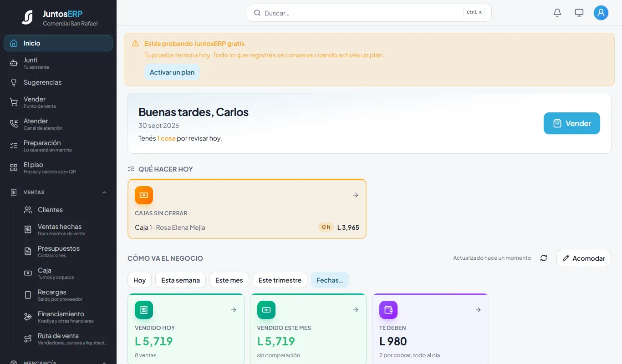This screenshot has width=622, height=364.
Task: Click the L 3,965 amount
Action: 348,227
